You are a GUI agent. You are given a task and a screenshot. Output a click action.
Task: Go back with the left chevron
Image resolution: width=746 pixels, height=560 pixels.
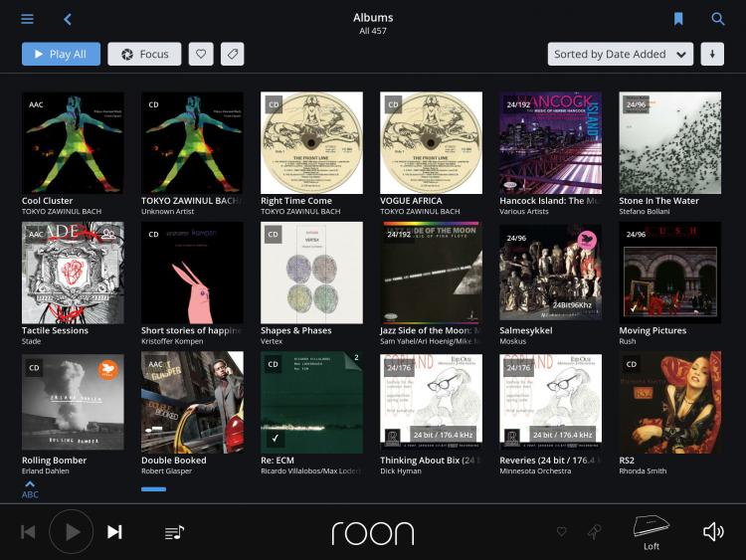tap(68, 19)
